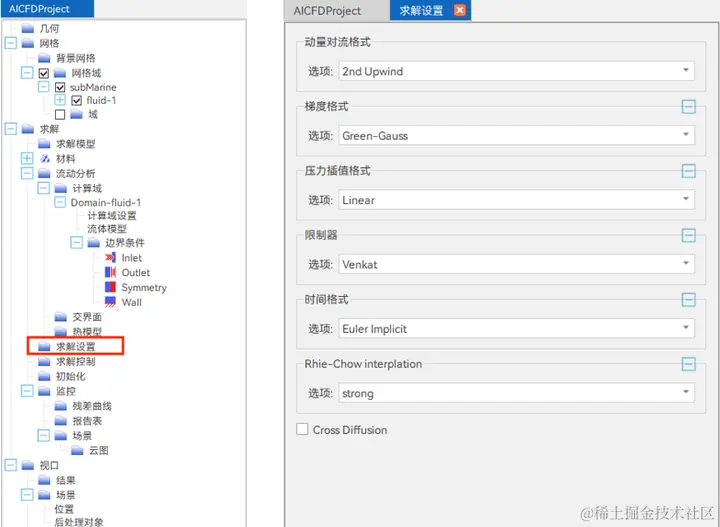Select the 计算域设置 tree item
The width and height of the screenshot is (720, 527).
pyautogui.click(x=112, y=215)
